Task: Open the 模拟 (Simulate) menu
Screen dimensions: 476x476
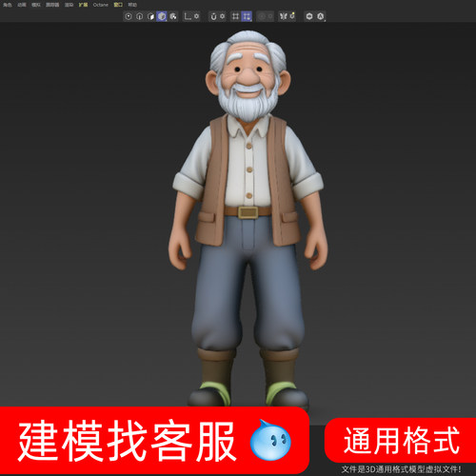Action: click(x=36, y=5)
